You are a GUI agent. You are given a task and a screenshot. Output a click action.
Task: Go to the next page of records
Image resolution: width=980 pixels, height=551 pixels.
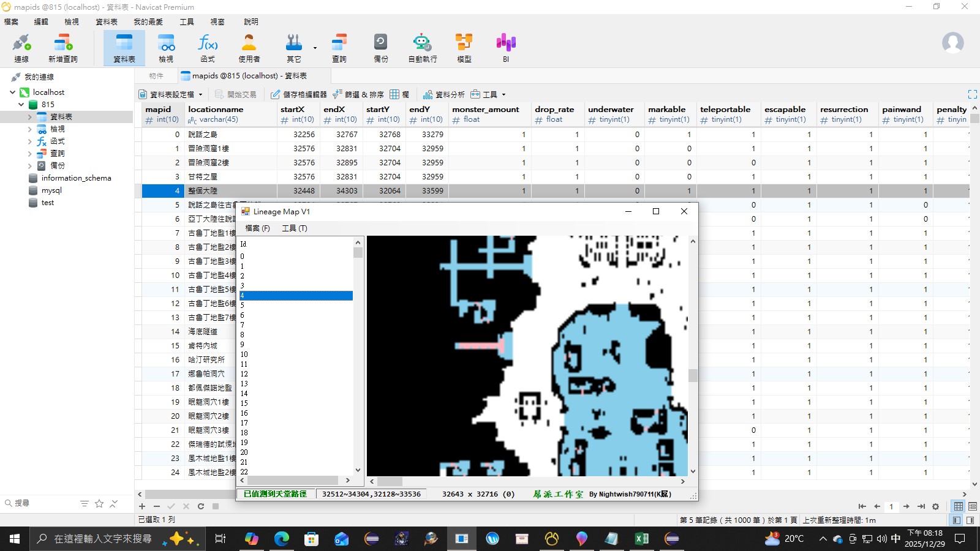coord(907,506)
